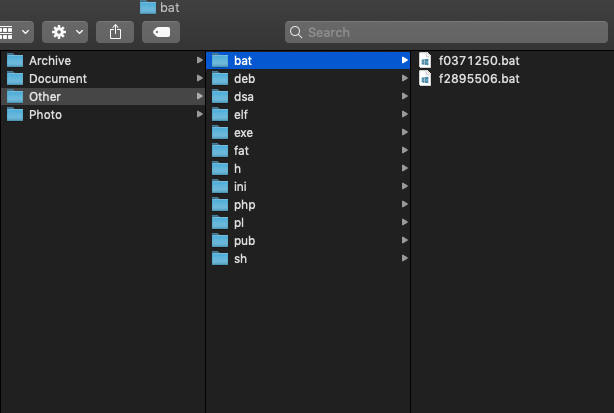
Task: Expand the deb folder arrow
Action: point(405,78)
